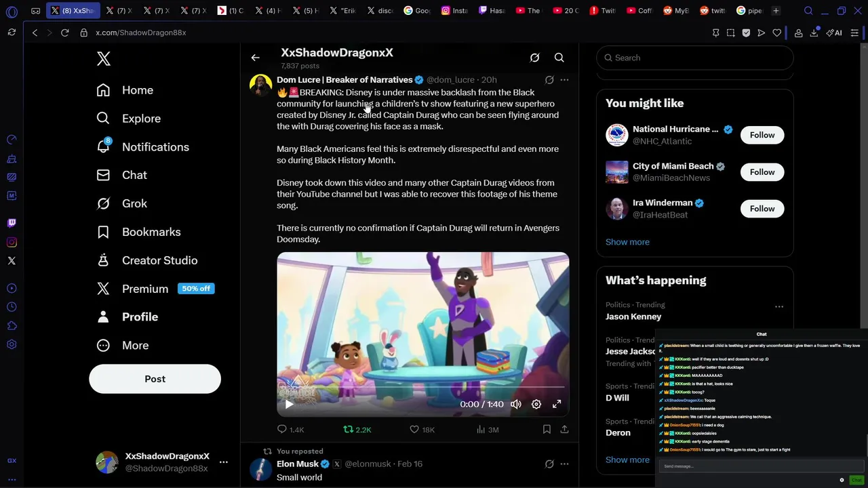Follow City of Miami Beach
The width and height of the screenshot is (868, 488).
(x=762, y=172)
